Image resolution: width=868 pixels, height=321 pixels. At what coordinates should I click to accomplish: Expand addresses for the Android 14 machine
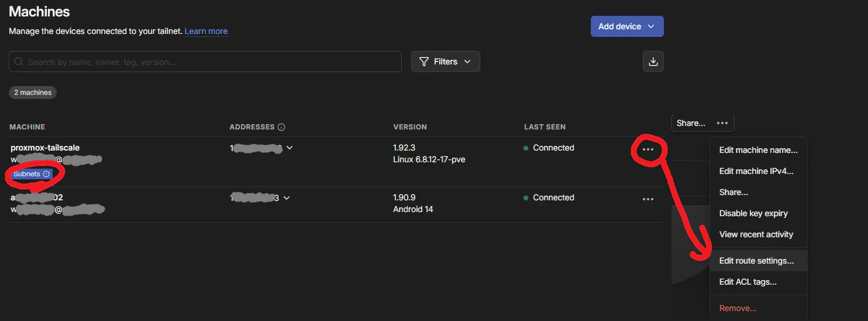tap(287, 198)
